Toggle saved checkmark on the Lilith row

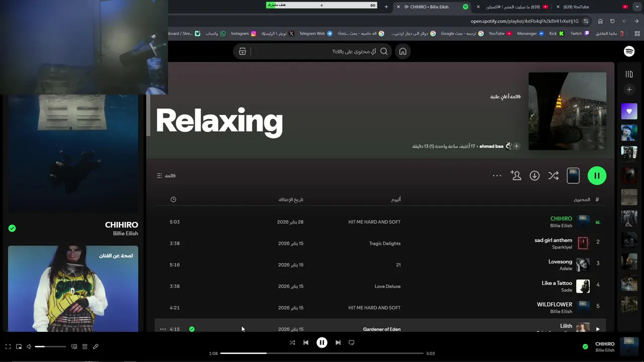pos(192,329)
